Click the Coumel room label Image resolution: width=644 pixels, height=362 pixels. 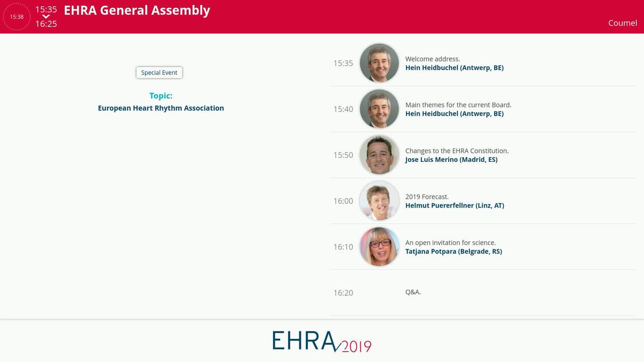pyautogui.click(x=623, y=23)
